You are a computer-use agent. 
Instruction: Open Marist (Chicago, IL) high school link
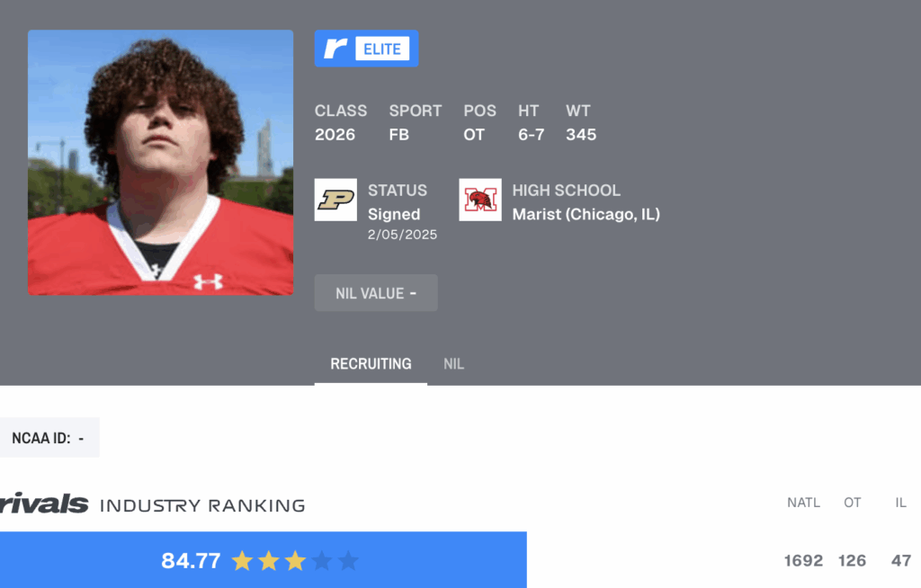point(586,214)
